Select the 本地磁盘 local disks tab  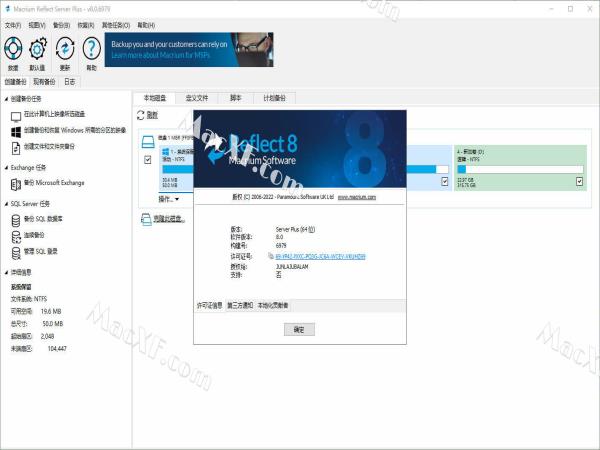pyautogui.click(x=155, y=98)
